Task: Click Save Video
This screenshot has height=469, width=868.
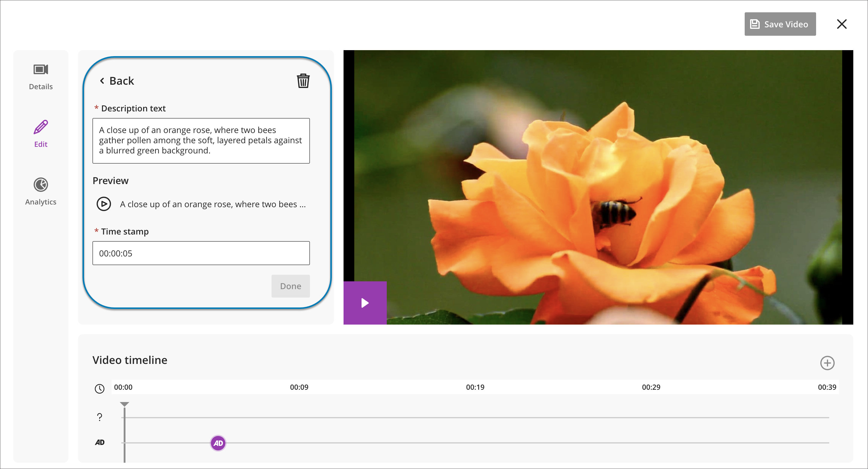Action: coord(780,24)
